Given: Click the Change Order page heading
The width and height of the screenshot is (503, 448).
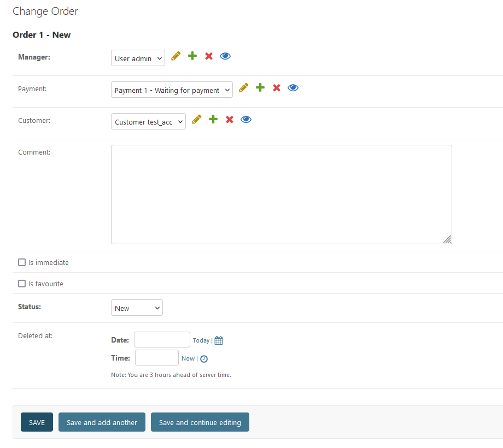Looking at the screenshot, I should pyautogui.click(x=45, y=11).
